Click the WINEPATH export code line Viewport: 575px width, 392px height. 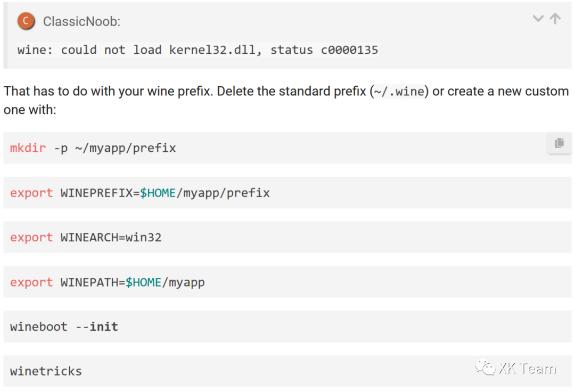tap(108, 282)
